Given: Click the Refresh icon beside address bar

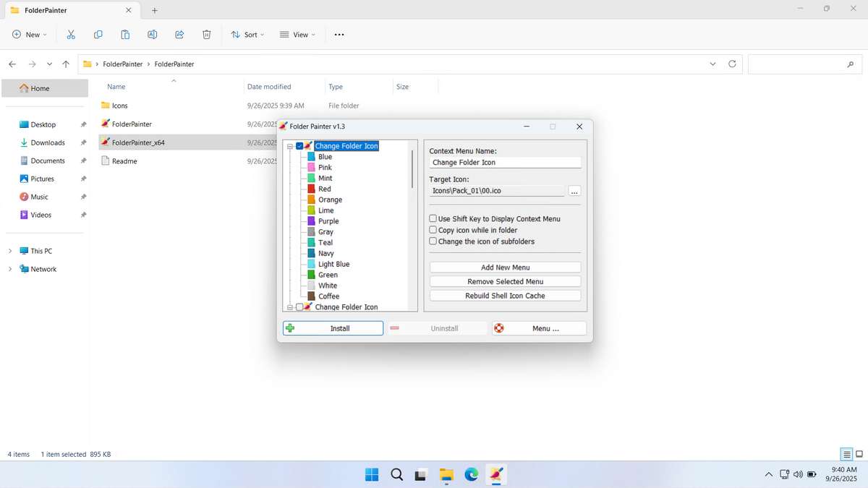Looking at the screenshot, I should pos(732,64).
